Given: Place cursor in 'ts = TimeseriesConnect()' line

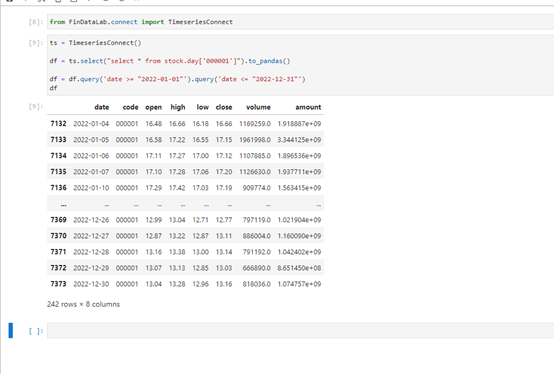Looking at the screenshot, I should click(95, 43).
